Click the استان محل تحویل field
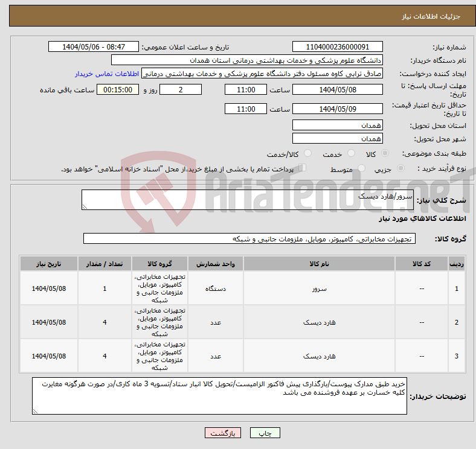Viewport: 476px width, 449px height. coord(337,125)
